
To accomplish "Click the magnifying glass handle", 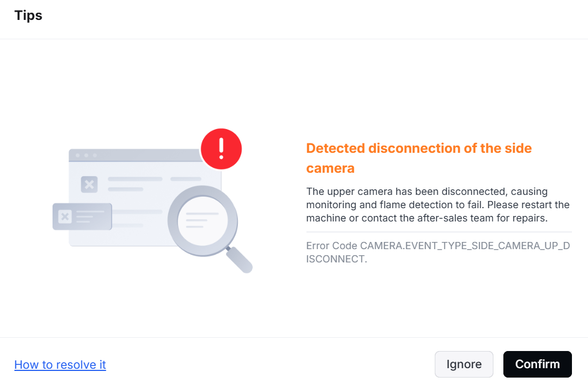I will pyautogui.click(x=240, y=260).
